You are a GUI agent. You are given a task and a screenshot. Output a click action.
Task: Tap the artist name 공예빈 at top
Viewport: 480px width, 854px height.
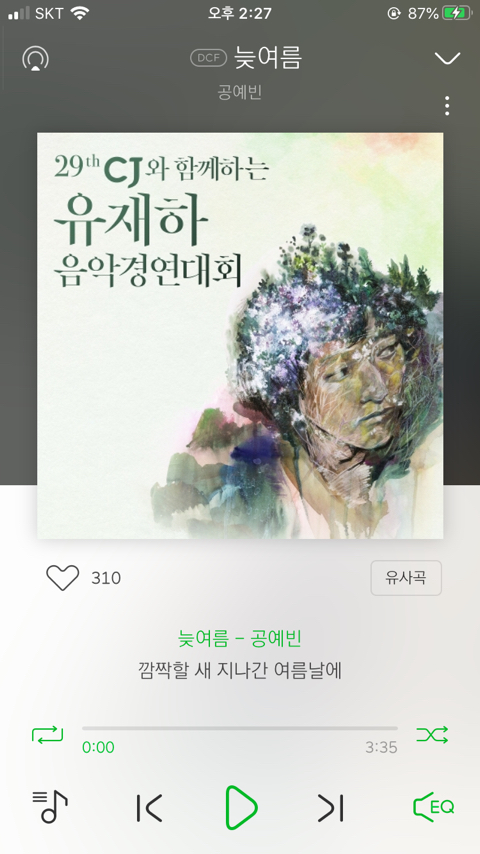(x=240, y=92)
